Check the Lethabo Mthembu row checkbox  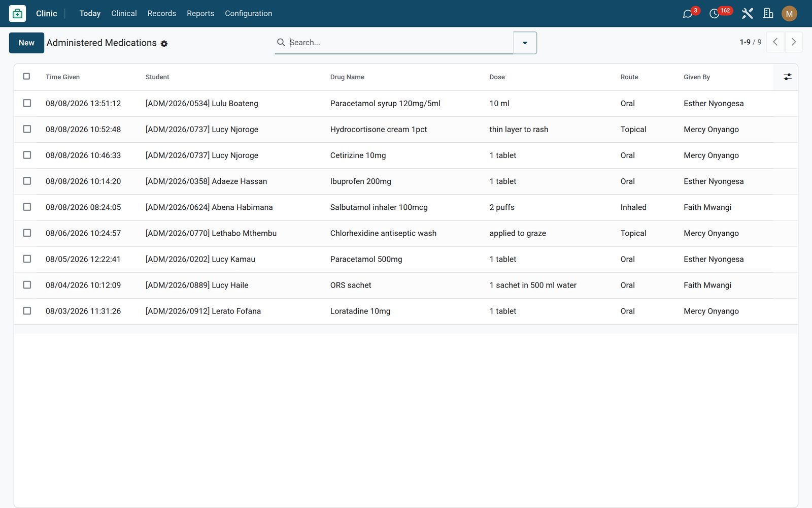coord(27,233)
